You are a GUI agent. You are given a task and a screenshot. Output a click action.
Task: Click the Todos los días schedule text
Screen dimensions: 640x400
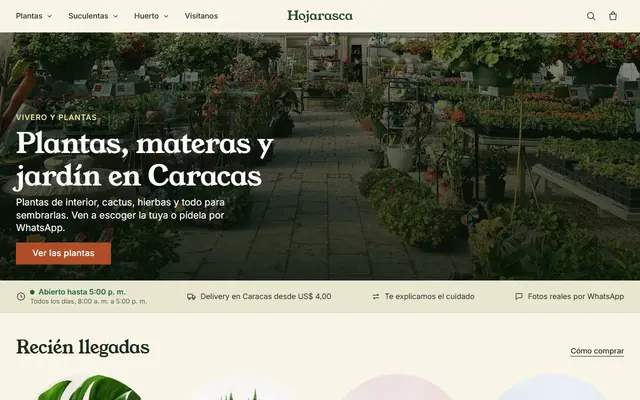click(89, 302)
